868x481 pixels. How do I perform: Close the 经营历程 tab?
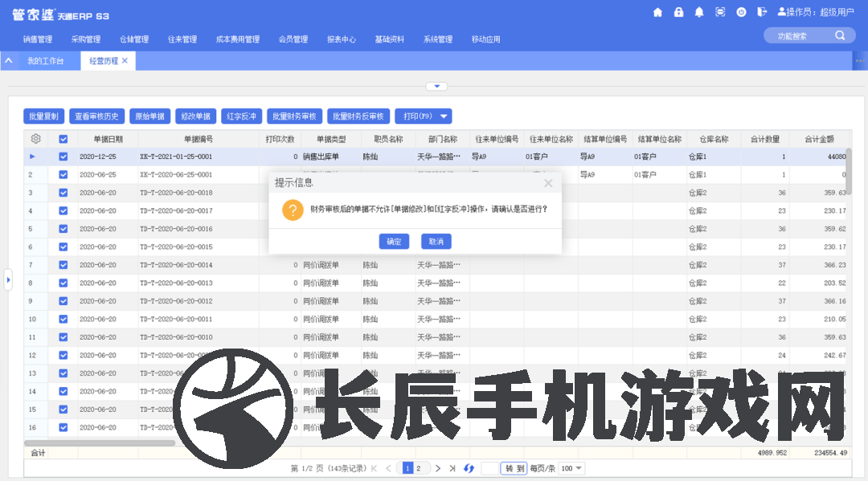coord(125,61)
